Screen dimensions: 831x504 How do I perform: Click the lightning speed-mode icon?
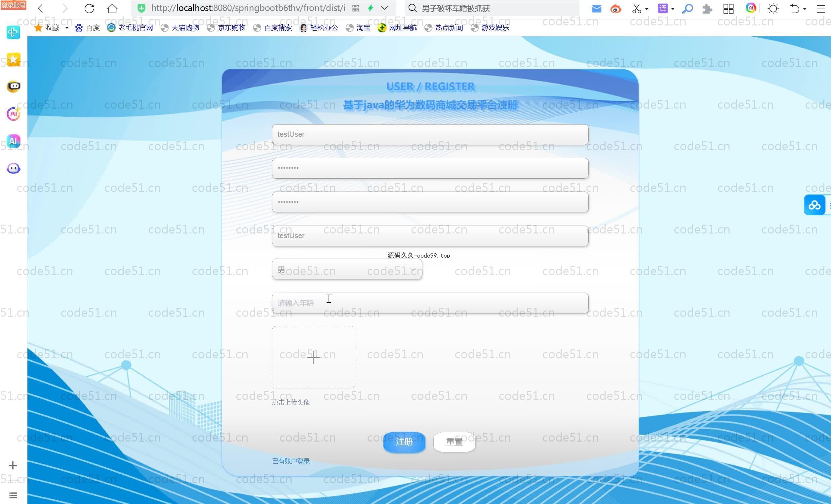[371, 8]
